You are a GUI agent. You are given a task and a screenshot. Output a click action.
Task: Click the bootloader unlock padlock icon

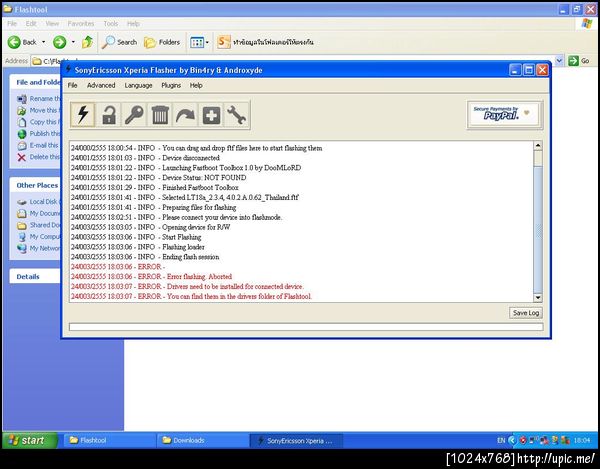coord(108,115)
